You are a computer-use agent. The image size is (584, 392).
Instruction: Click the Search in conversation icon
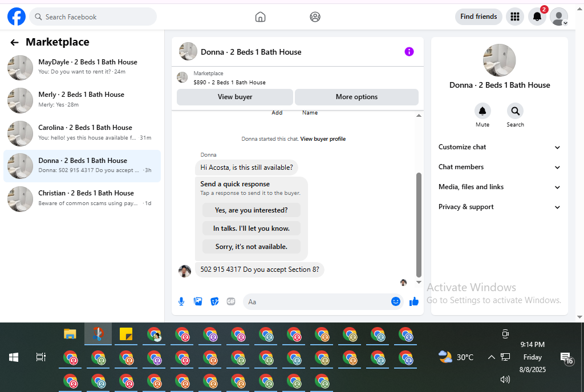point(515,111)
